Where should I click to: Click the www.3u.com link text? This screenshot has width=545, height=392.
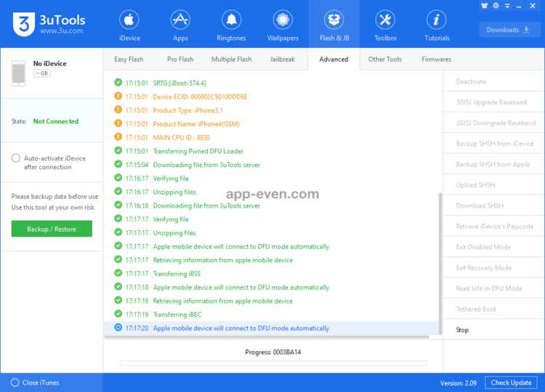(62, 30)
